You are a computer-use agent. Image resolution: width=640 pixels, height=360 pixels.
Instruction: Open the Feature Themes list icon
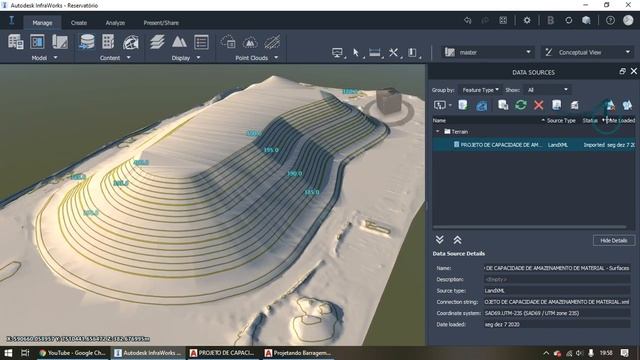201,42
